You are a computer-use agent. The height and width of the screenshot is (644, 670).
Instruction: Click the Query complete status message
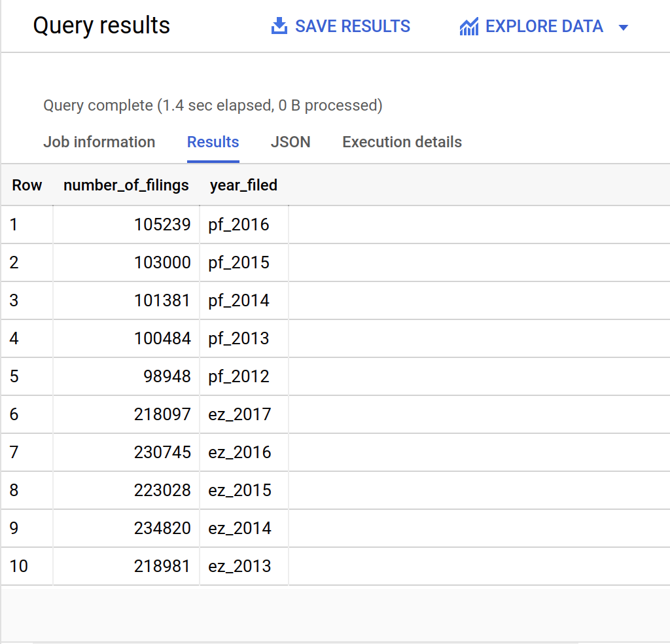click(213, 105)
